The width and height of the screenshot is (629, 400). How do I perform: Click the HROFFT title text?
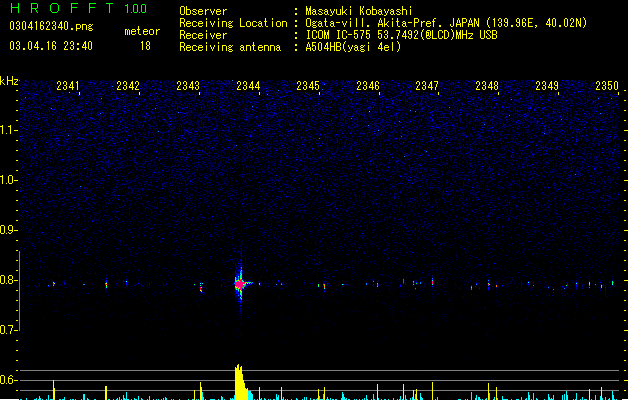[62, 8]
